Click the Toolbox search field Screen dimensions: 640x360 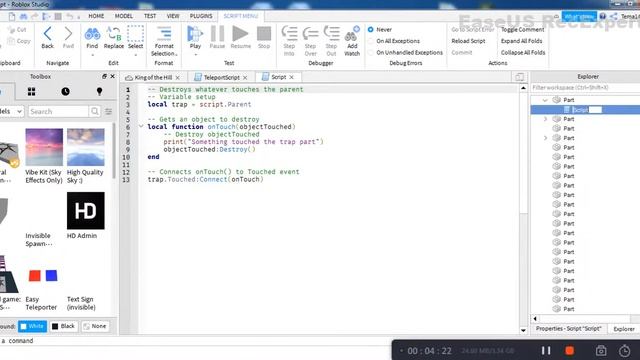[58, 111]
